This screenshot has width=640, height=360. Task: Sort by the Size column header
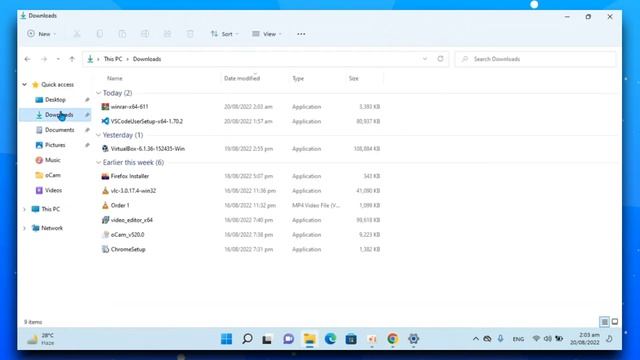pos(353,78)
